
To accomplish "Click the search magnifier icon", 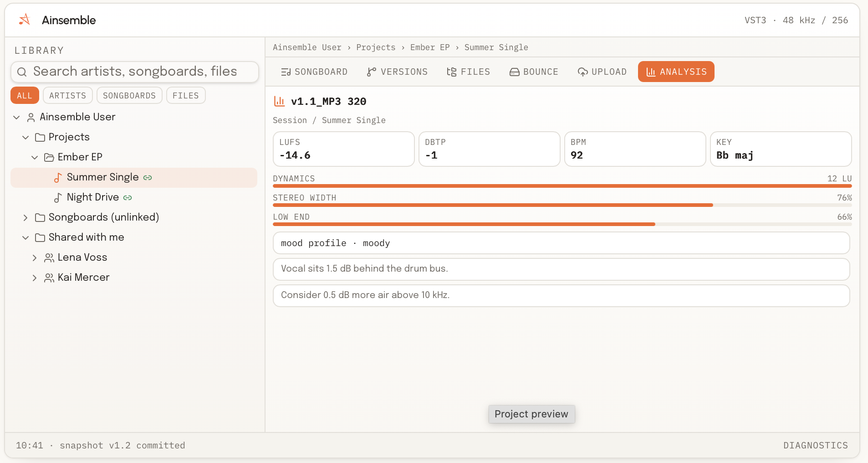I will click(x=22, y=72).
